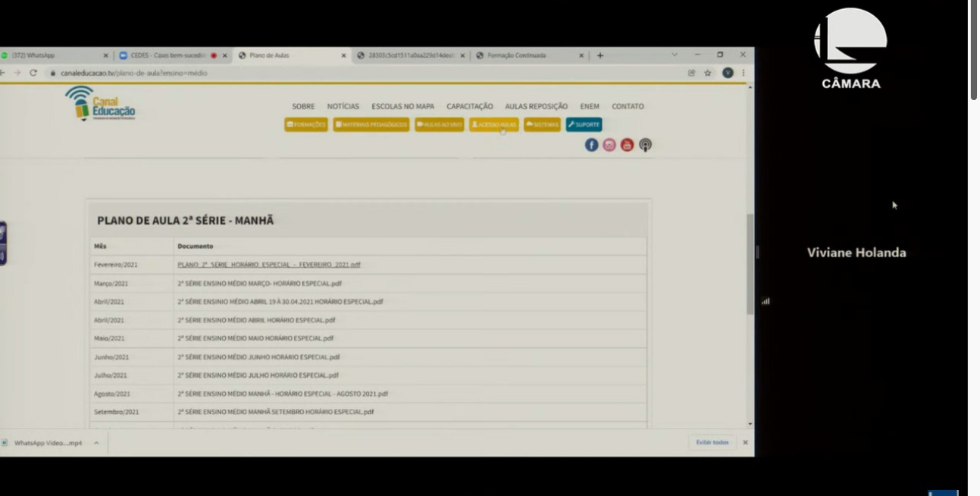Click Exibir todos downloads button

click(712, 442)
